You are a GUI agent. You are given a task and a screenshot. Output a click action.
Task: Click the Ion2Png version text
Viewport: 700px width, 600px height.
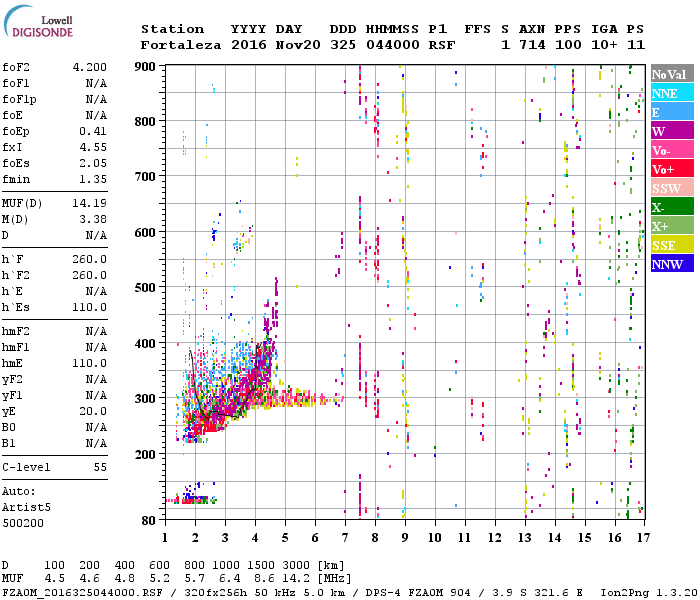coord(649,593)
